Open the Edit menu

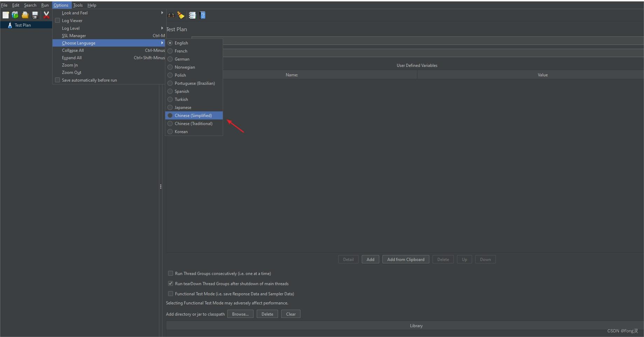[16, 5]
